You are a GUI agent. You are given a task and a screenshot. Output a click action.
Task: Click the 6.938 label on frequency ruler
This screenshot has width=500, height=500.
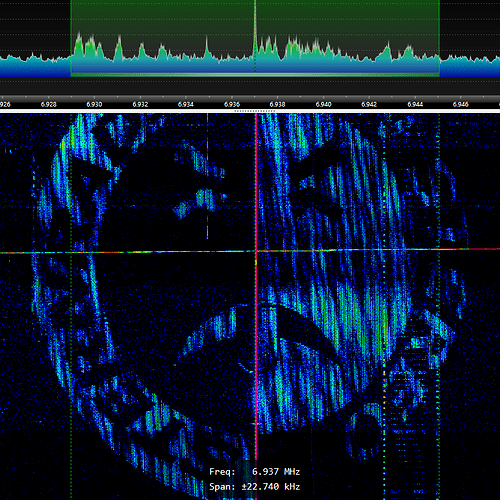[x=277, y=104]
